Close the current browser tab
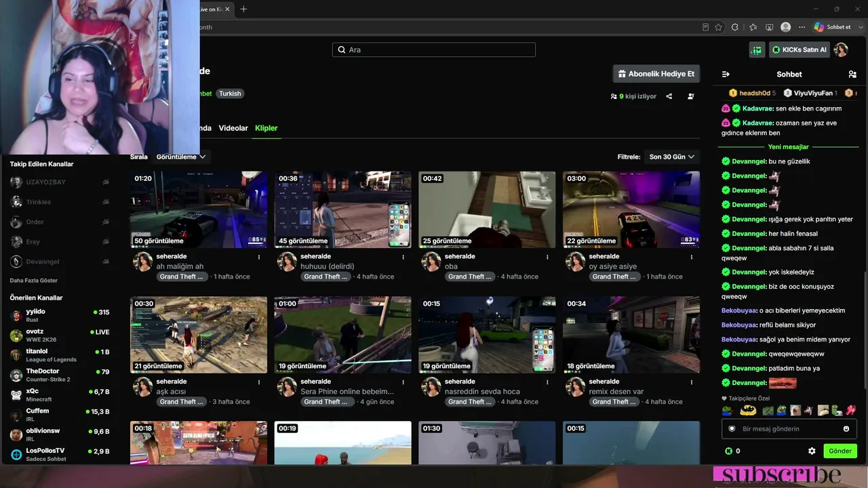Viewport: 868px width, 488px height. [x=228, y=9]
